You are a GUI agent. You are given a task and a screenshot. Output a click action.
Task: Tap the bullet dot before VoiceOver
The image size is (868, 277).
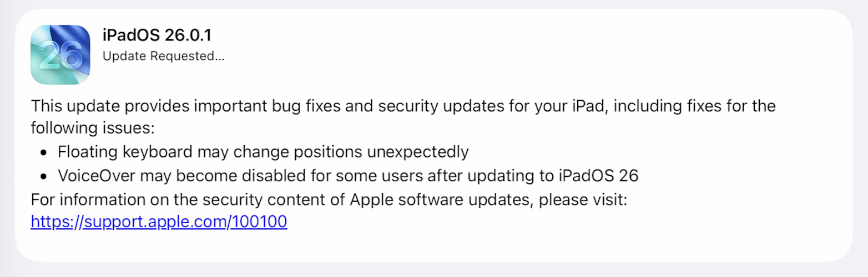(x=43, y=176)
